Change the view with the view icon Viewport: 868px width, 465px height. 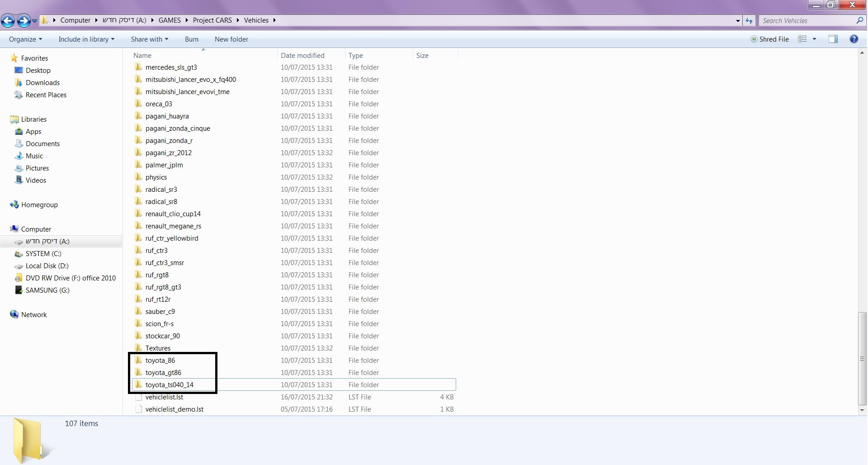click(802, 39)
